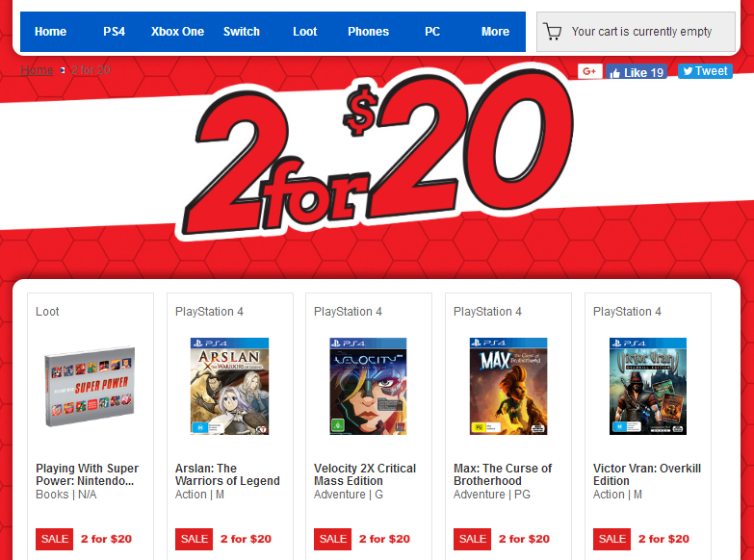Click the shopping cart icon
This screenshot has height=560, width=754.
tap(552, 32)
